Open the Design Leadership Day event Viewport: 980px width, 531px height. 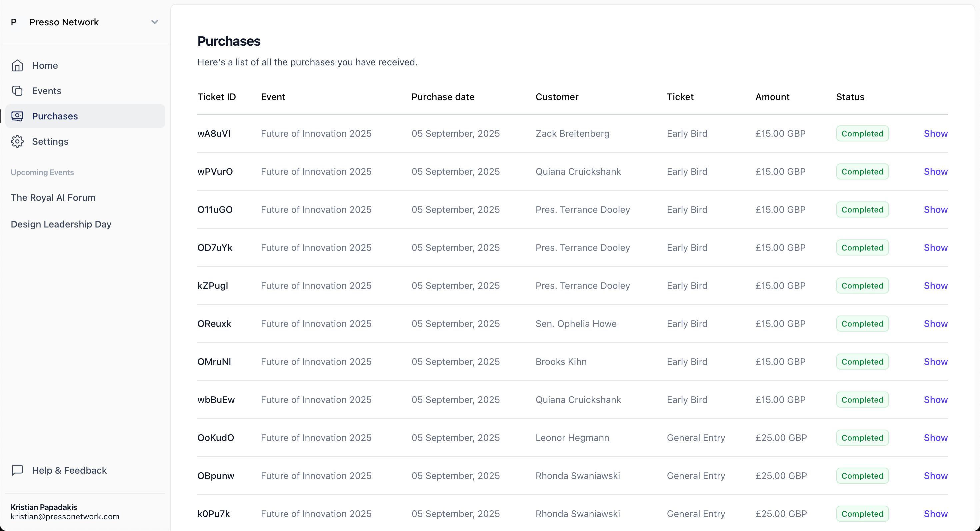pyautogui.click(x=61, y=224)
